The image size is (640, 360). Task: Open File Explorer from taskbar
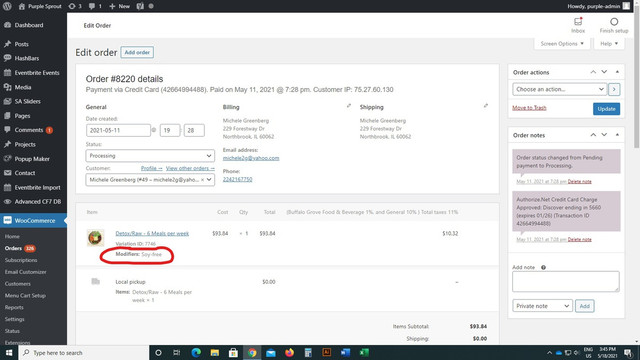pos(215,353)
